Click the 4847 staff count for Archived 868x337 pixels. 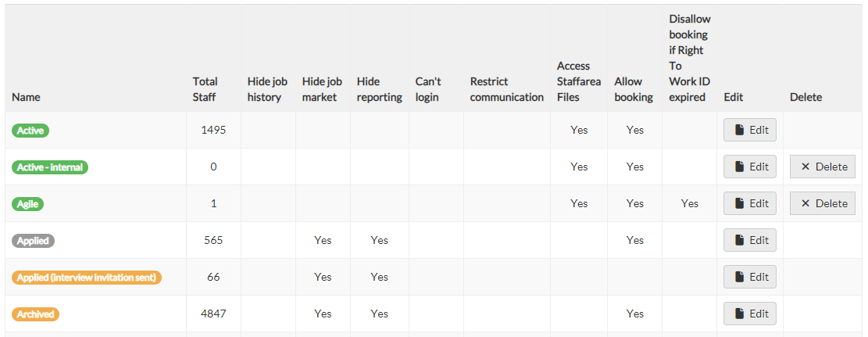point(213,314)
